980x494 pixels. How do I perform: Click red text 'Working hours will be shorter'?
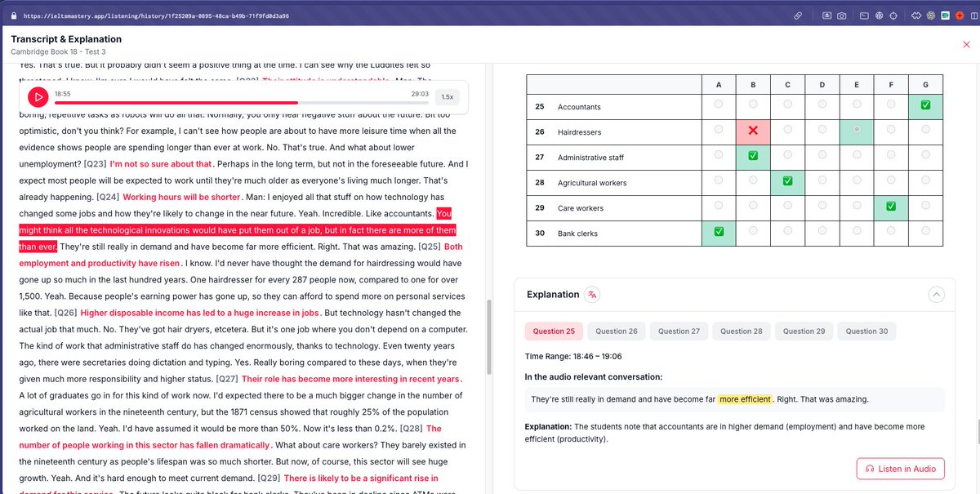click(182, 197)
